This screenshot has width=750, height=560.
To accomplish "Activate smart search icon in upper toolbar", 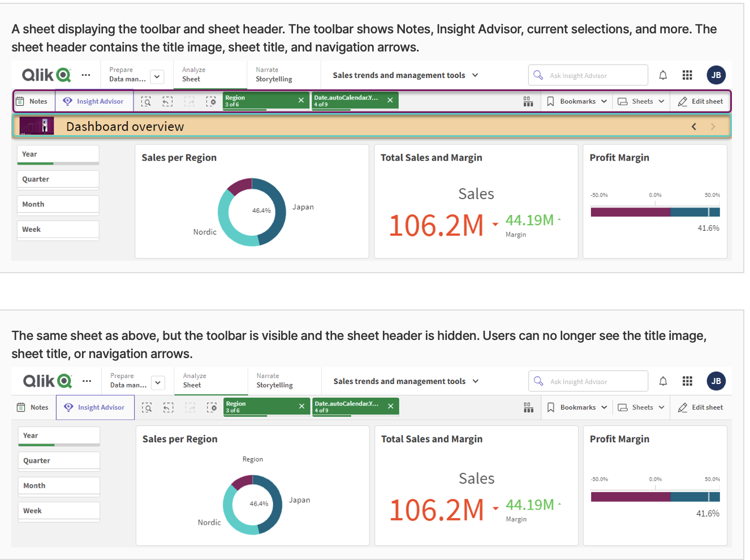I will click(x=146, y=101).
